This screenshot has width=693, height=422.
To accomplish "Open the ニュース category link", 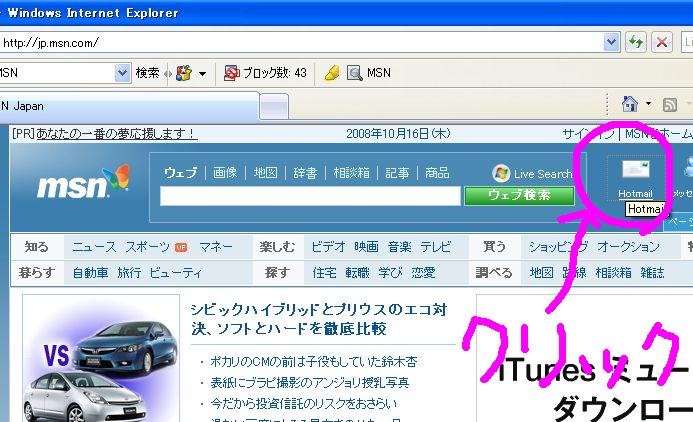I will (94, 247).
